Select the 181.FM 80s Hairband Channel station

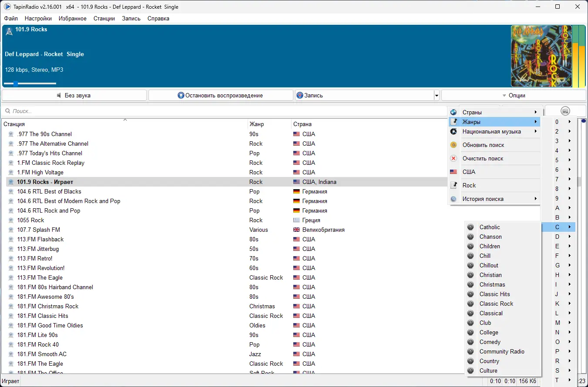[55, 287]
